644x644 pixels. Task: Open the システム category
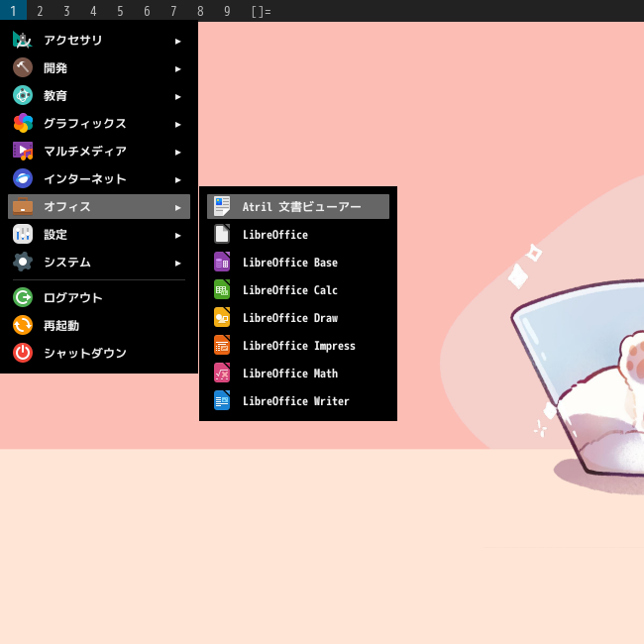pos(99,262)
